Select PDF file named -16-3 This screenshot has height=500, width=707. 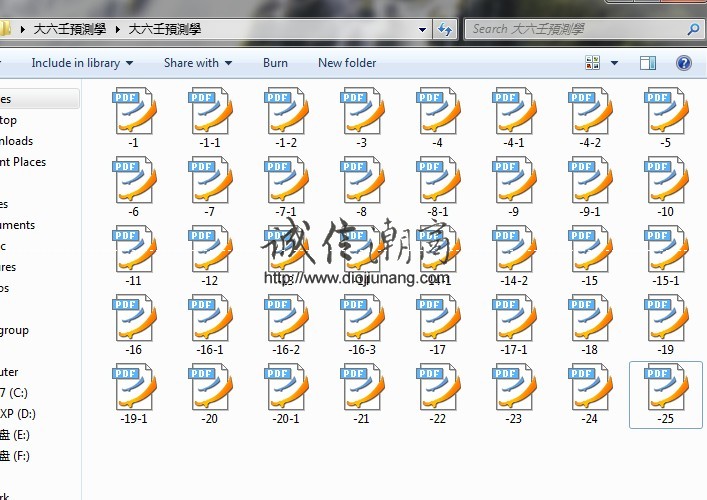tap(362, 325)
